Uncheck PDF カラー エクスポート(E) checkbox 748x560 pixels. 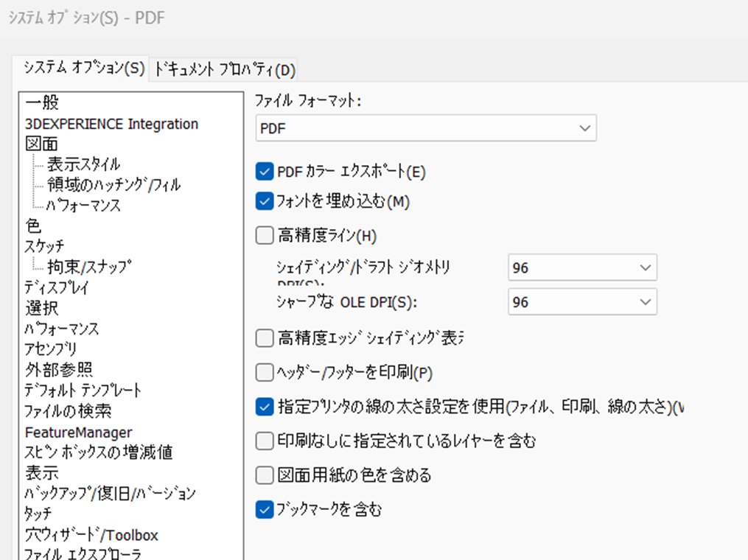pos(265,171)
